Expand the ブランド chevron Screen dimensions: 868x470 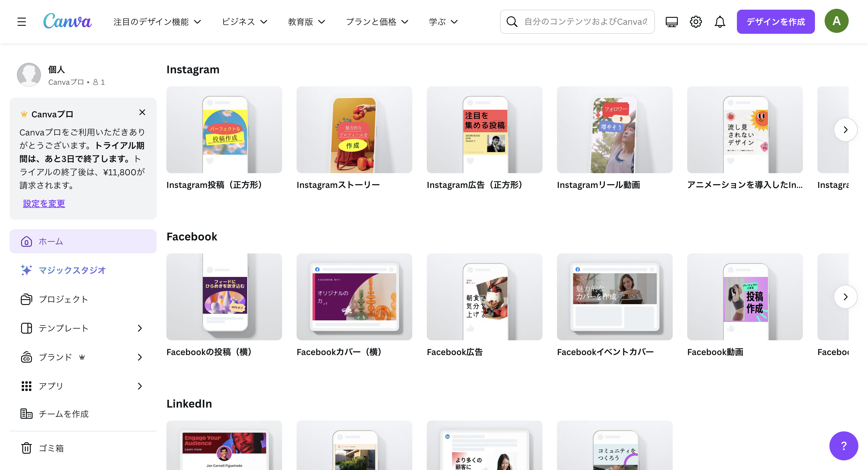tap(140, 357)
